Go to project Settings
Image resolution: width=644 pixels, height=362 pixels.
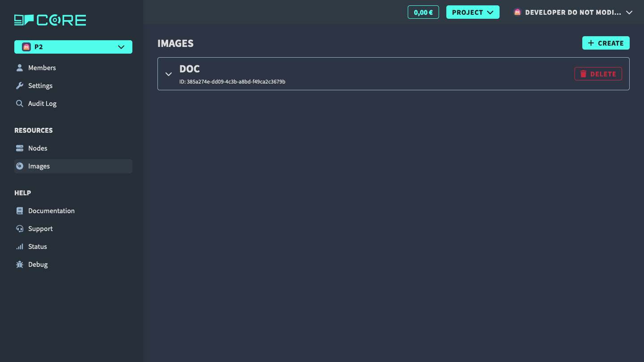[73, 86]
